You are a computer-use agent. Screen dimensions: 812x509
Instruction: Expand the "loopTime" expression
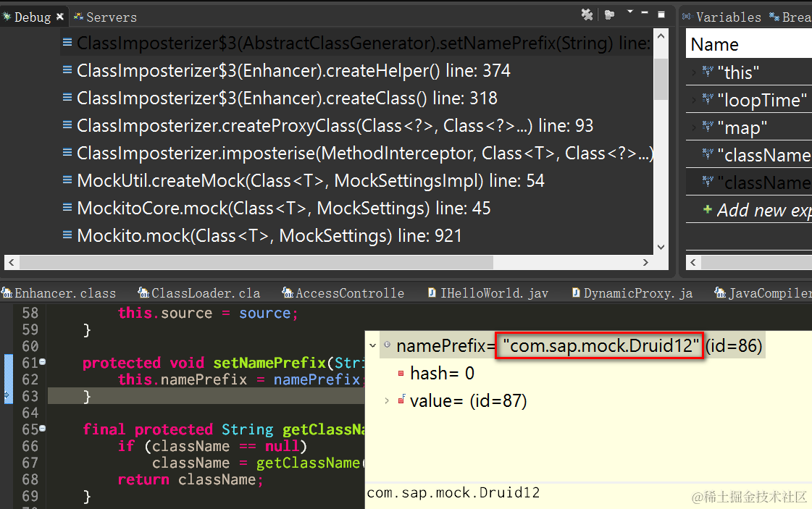tap(693, 100)
